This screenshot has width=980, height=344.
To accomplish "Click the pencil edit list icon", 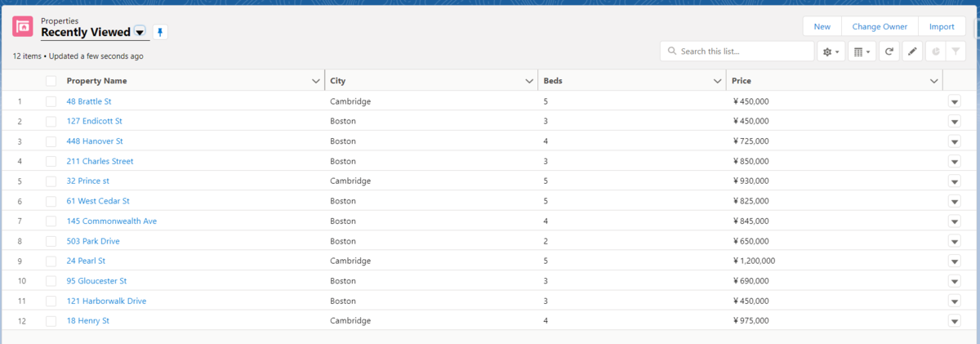I will 912,51.
